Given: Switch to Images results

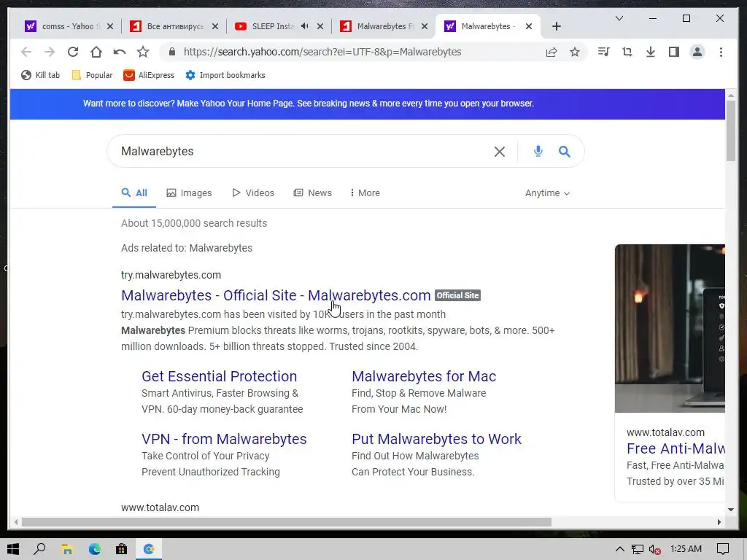Looking at the screenshot, I should click(x=189, y=192).
